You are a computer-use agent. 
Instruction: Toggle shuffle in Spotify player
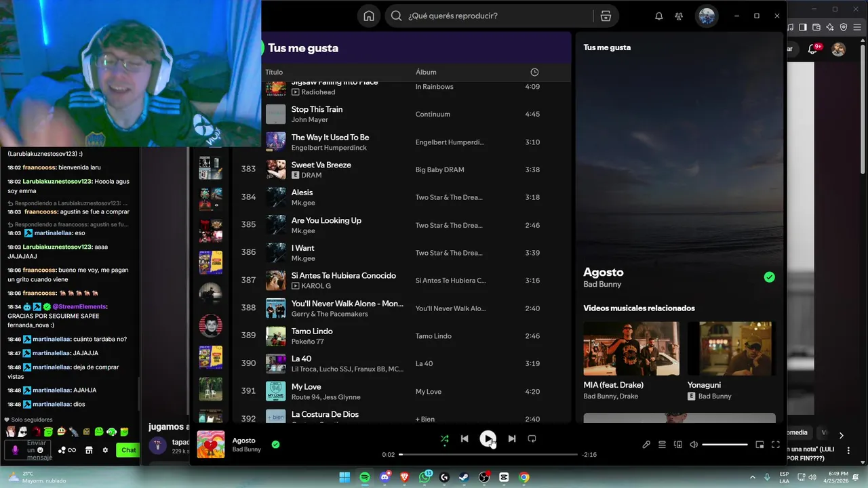pos(444,439)
